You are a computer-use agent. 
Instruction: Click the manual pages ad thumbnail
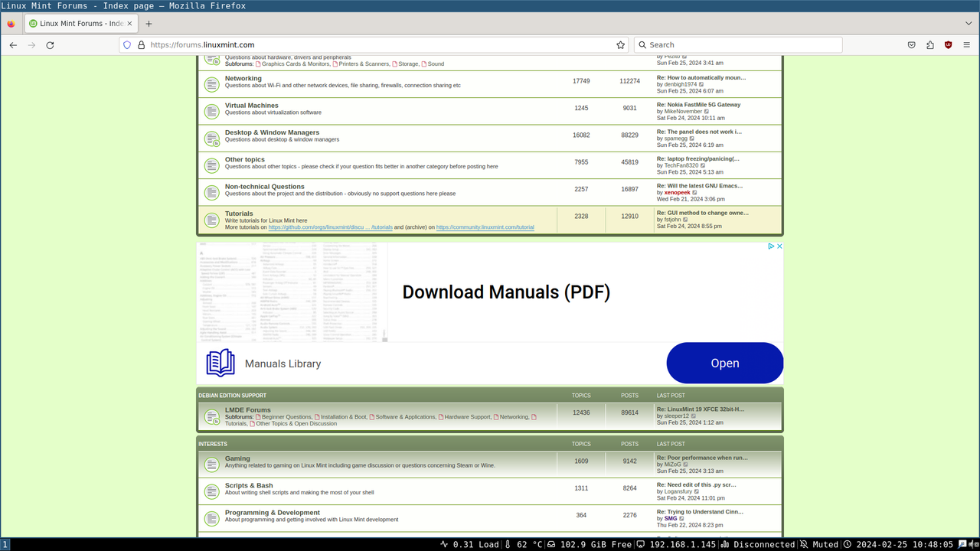pyautogui.click(x=292, y=292)
